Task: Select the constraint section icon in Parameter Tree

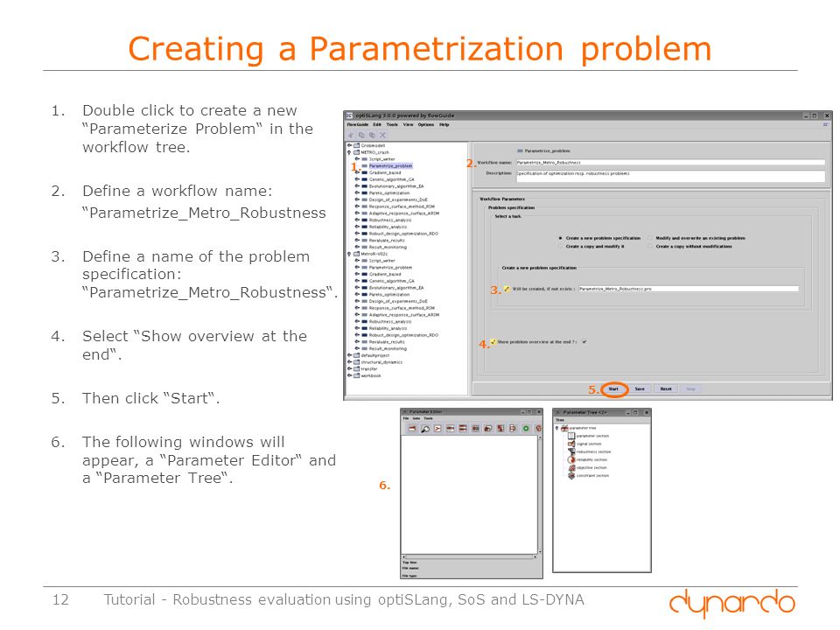Action: click(571, 476)
